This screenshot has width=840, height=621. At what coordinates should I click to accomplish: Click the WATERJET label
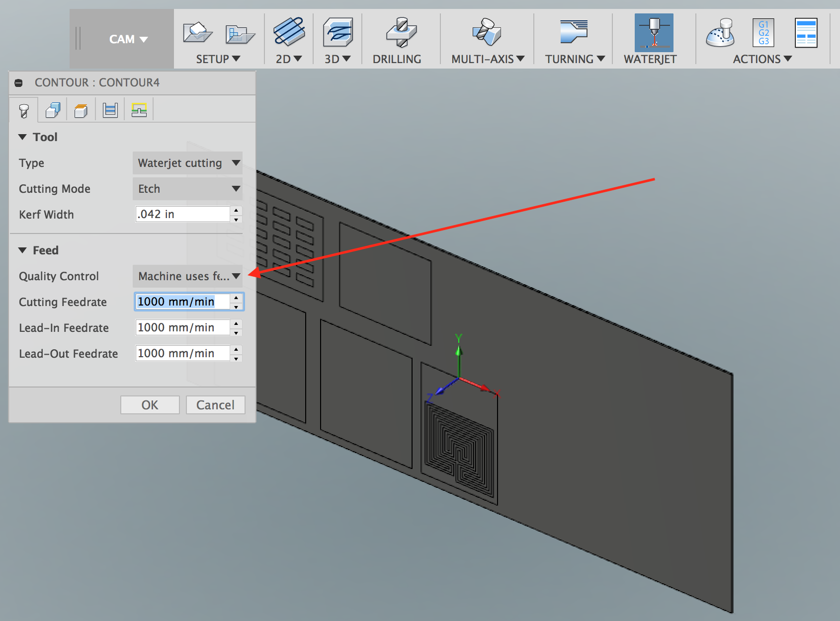(x=650, y=59)
